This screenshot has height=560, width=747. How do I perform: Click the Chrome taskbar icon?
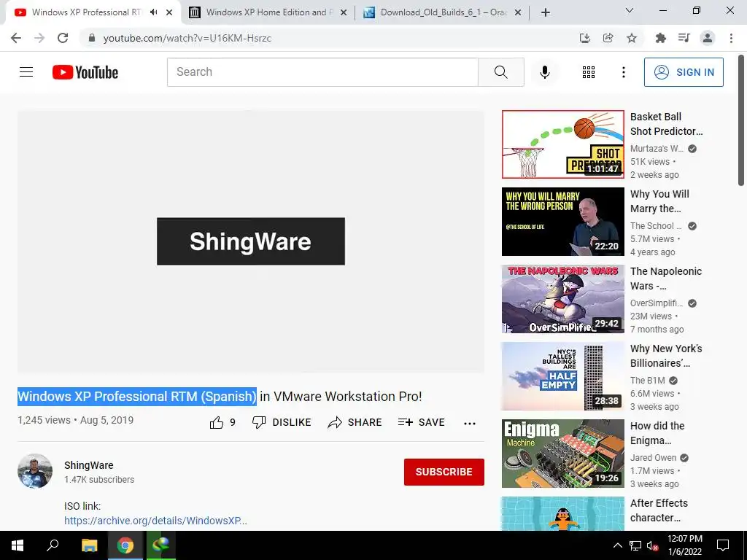click(125, 545)
